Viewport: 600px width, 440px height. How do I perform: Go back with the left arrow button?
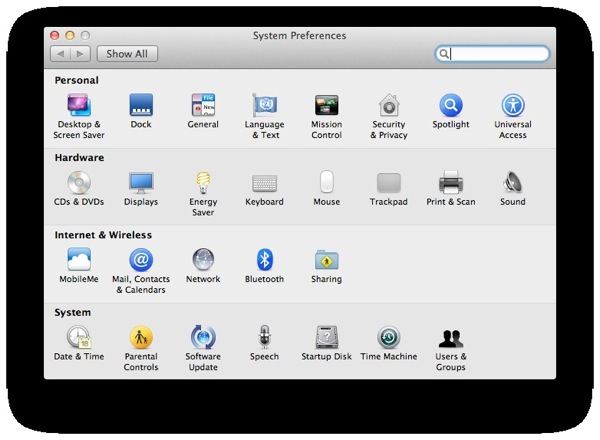pos(60,54)
